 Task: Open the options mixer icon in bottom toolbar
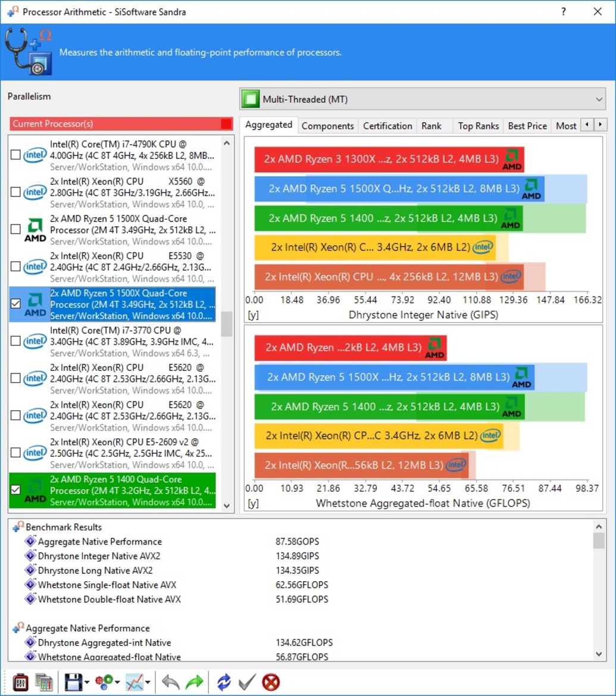pos(20,682)
